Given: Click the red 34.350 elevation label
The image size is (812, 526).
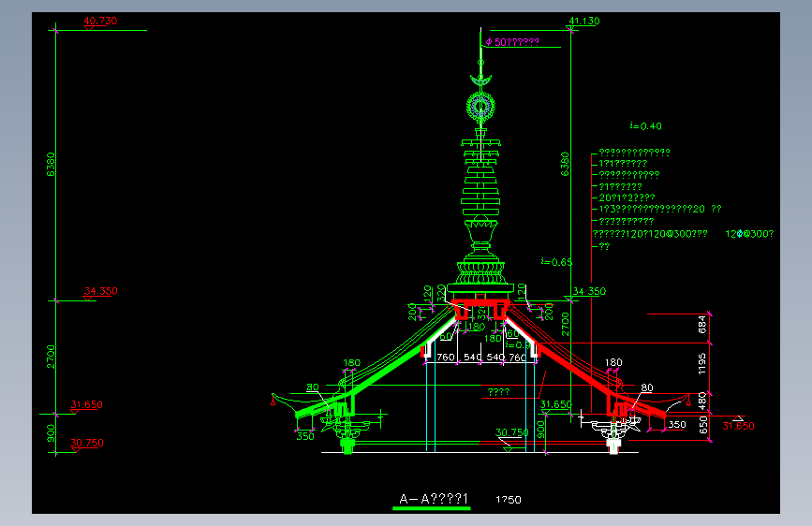Looking at the screenshot, I should click(100, 291).
